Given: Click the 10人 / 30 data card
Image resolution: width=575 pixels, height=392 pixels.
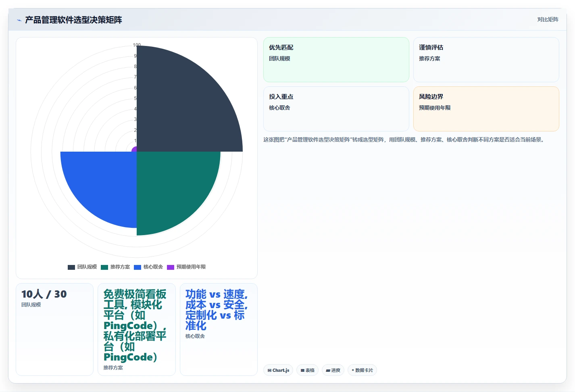Looking at the screenshot, I should pos(54,329).
